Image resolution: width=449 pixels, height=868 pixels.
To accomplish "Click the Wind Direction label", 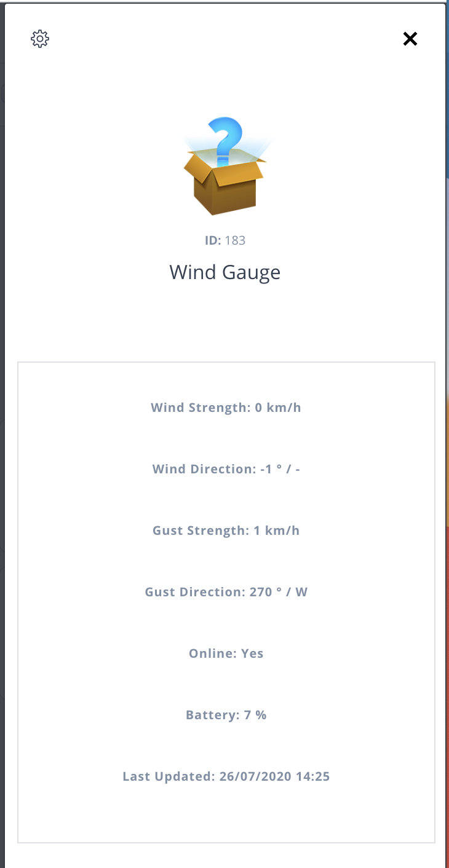I will 203,469.
